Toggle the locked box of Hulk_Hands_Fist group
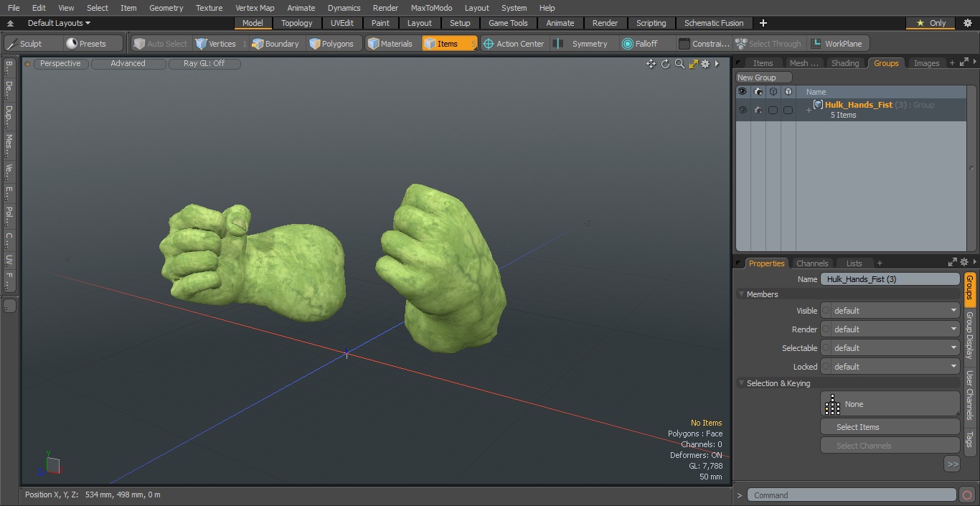980x506 pixels. (788, 110)
